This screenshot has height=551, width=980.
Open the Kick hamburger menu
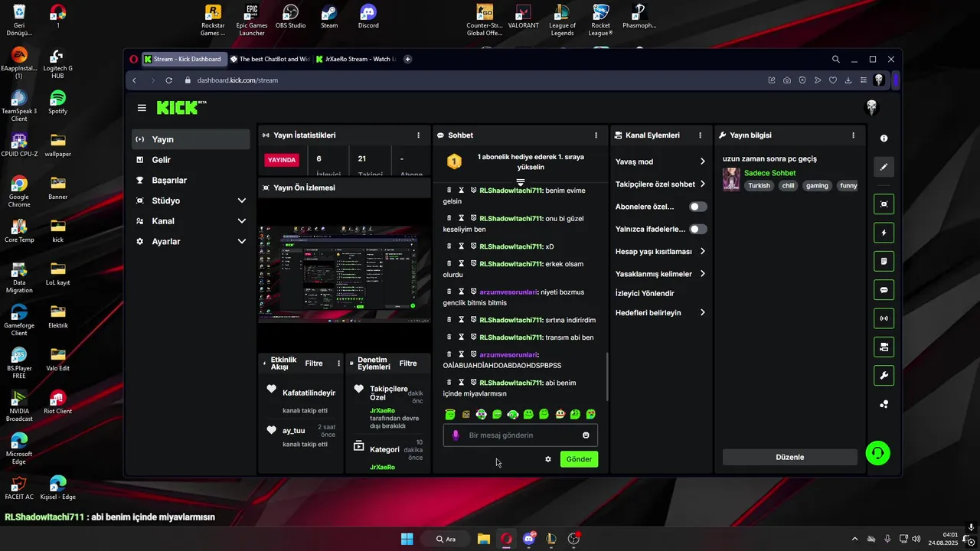[x=142, y=108]
